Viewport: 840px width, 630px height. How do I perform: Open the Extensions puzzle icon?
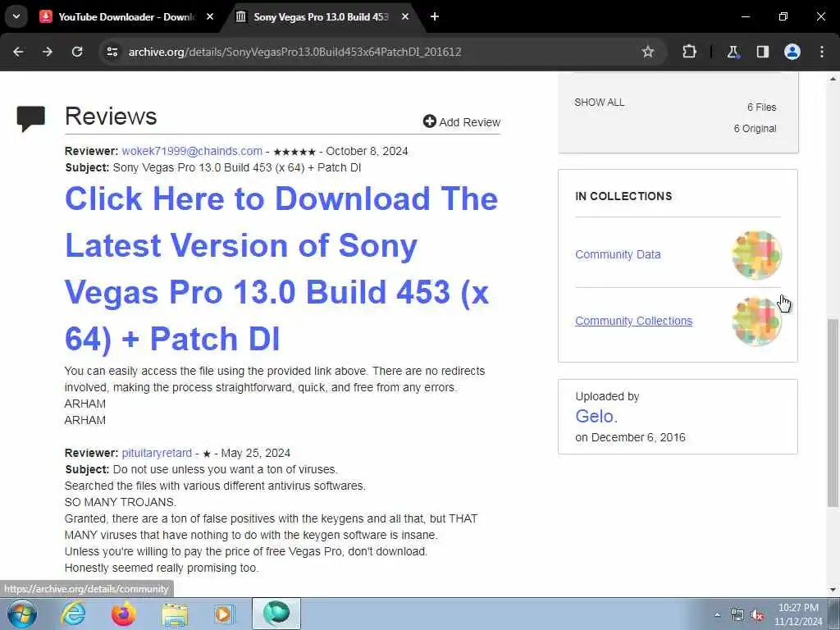point(689,52)
